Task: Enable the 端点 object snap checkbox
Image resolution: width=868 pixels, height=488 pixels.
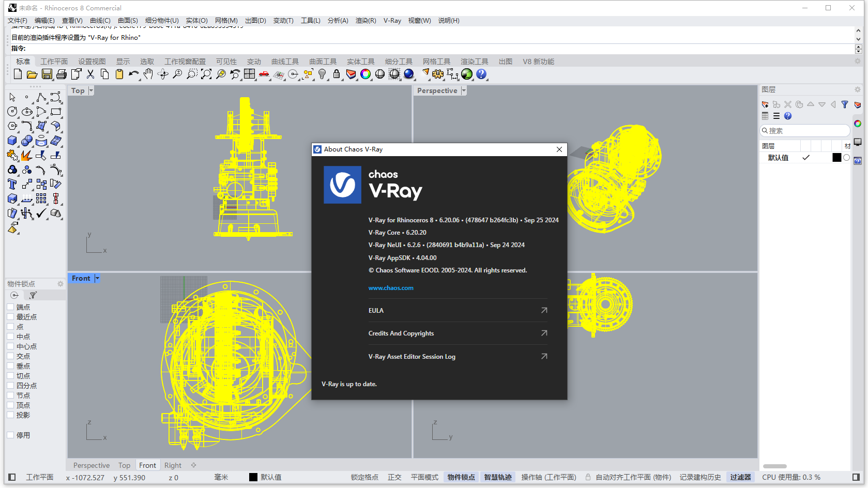Action: tap(10, 307)
